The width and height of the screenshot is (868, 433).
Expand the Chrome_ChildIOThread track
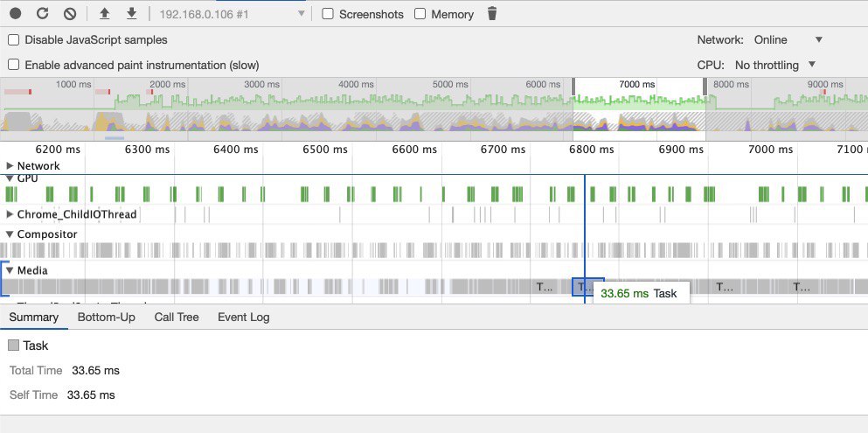click(x=10, y=214)
